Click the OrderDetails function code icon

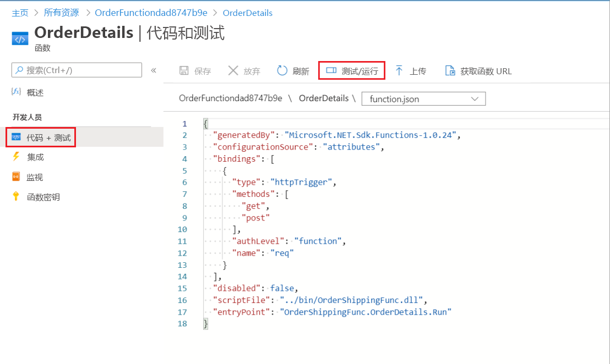pyautogui.click(x=20, y=39)
